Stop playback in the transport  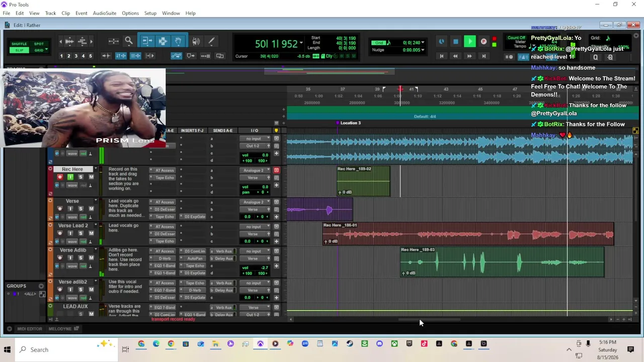pos(455,42)
